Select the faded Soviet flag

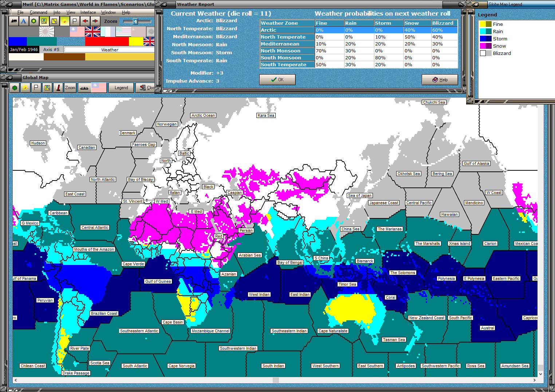click(138, 32)
